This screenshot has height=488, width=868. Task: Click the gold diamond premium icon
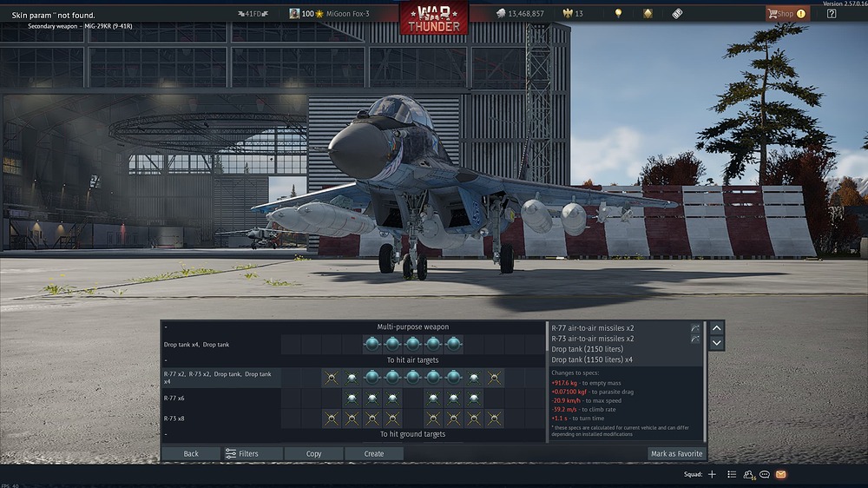pos(648,13)
